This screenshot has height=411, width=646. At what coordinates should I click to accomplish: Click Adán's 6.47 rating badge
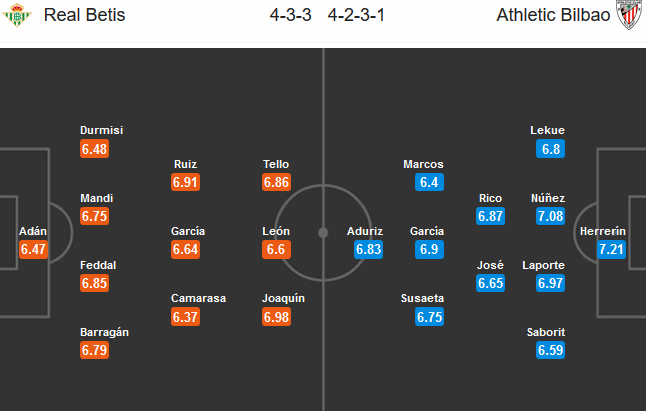(x=32, y=250)
